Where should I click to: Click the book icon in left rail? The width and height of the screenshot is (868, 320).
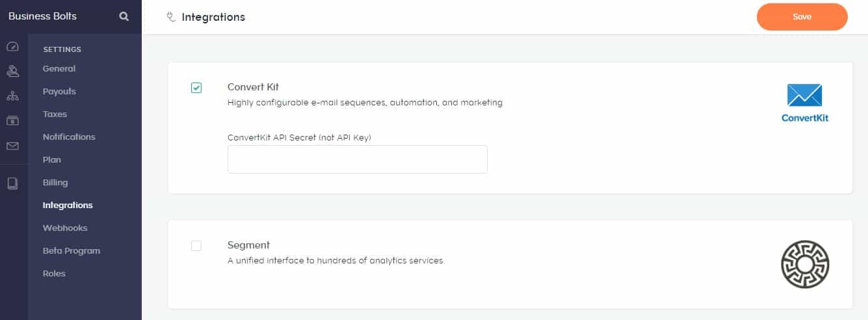coord(12,183)
